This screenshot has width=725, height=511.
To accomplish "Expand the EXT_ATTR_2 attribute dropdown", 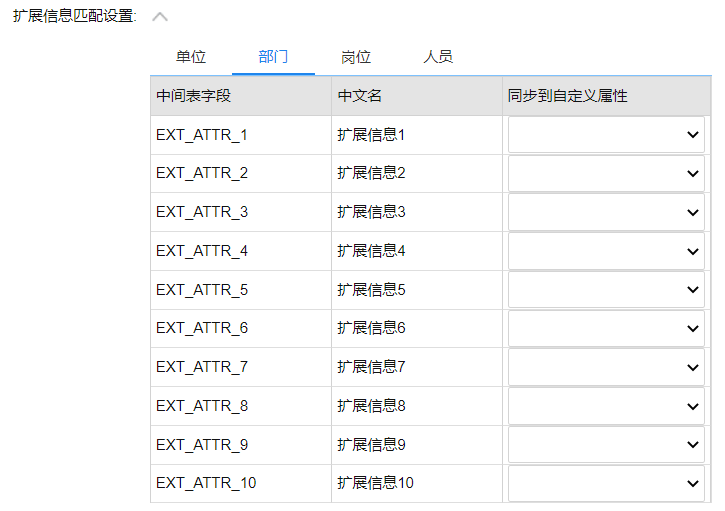I will click(606, 174).
